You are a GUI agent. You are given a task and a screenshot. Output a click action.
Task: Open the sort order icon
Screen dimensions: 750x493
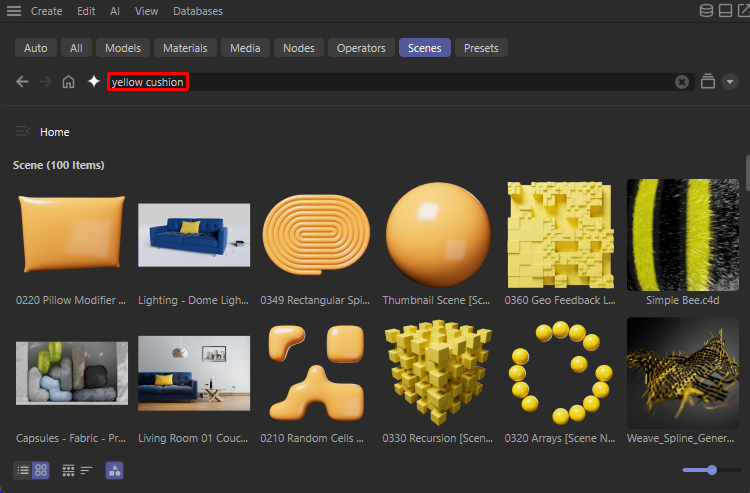point(87,471)
